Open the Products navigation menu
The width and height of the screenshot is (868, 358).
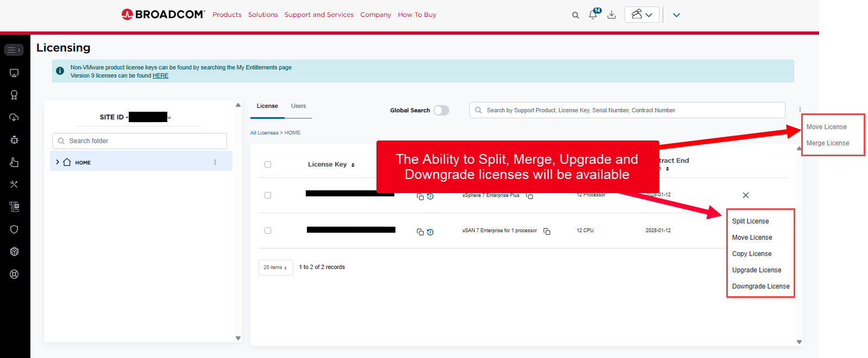[x=227, y=15]
